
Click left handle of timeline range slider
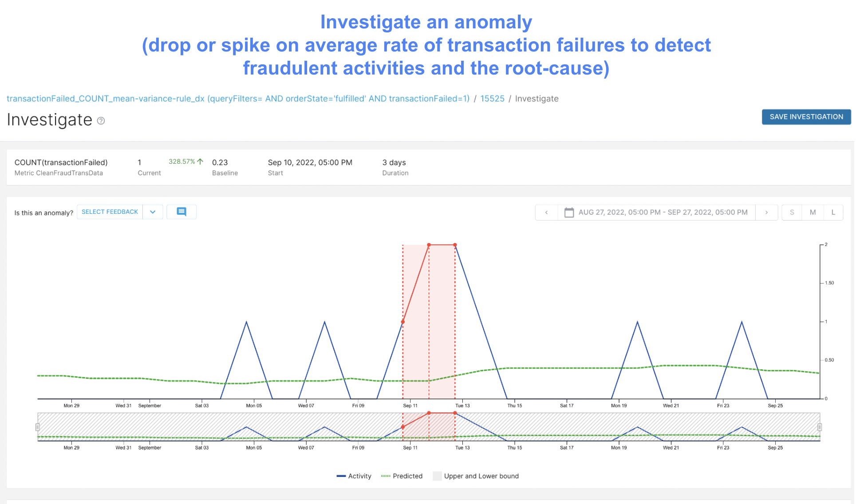click(38, 427)
